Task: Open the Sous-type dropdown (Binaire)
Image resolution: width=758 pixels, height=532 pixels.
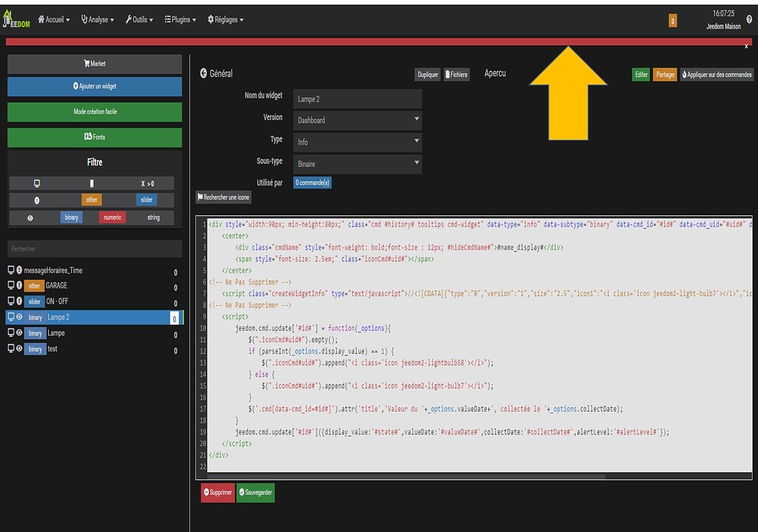Action: (358, 164)
